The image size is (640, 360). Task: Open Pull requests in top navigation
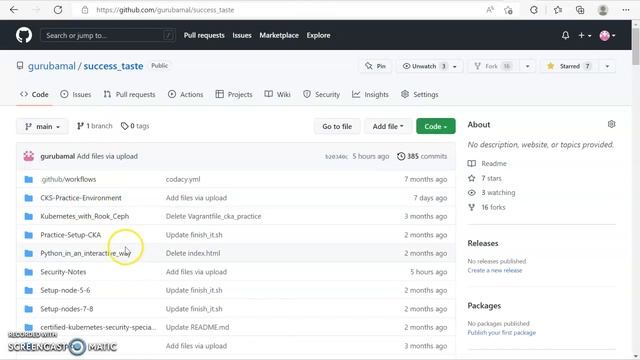(204, 36)
